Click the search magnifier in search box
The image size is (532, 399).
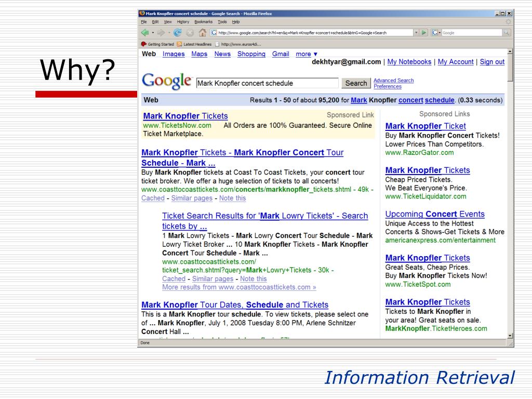tap(506, 33)
